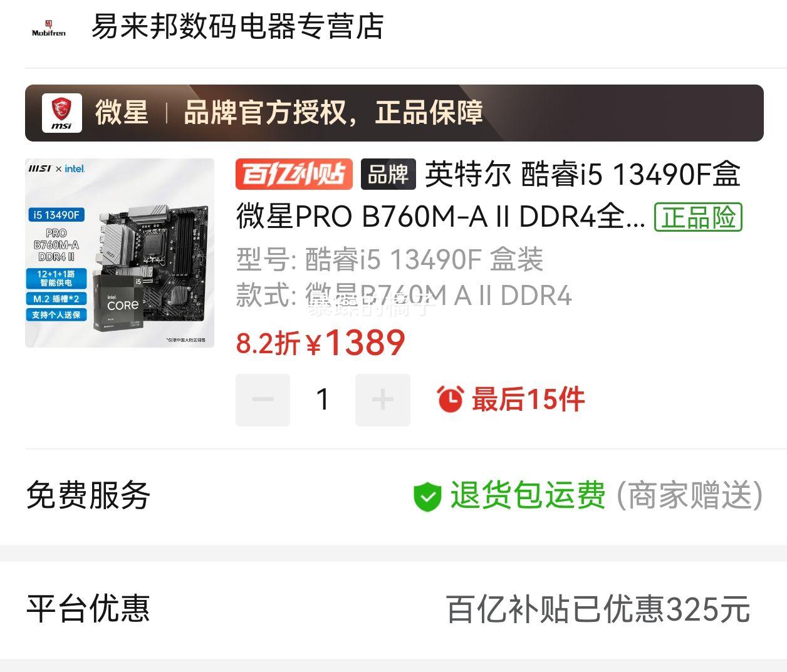
Task: Decrease quantity with the minus button
Action: (x=263, y=400)
